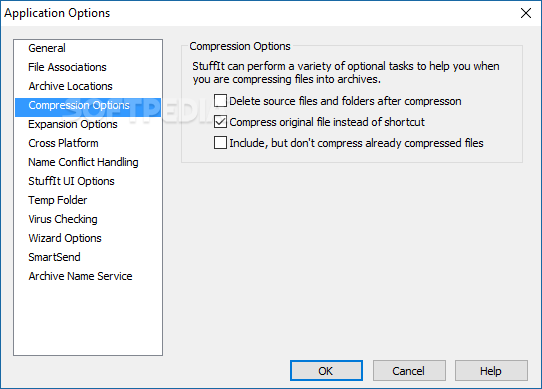The image size is (542, 389).
Task: Close the Application Options dialog
Action: click(x=526, y=13)
